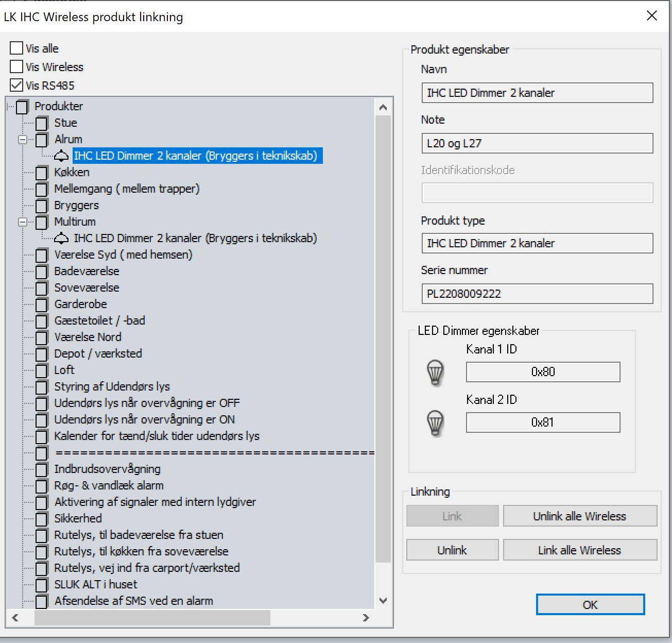Click the device icon of Multirum's IHC LED Dimmer
The width and height of the screenshot is (672, 643).
(61, 238)
